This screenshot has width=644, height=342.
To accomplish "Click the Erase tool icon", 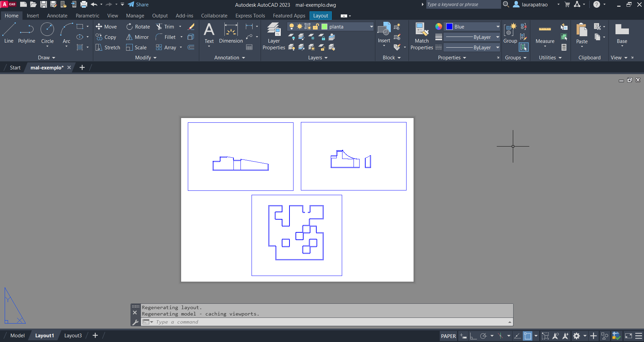I will (x=191, y=27).
